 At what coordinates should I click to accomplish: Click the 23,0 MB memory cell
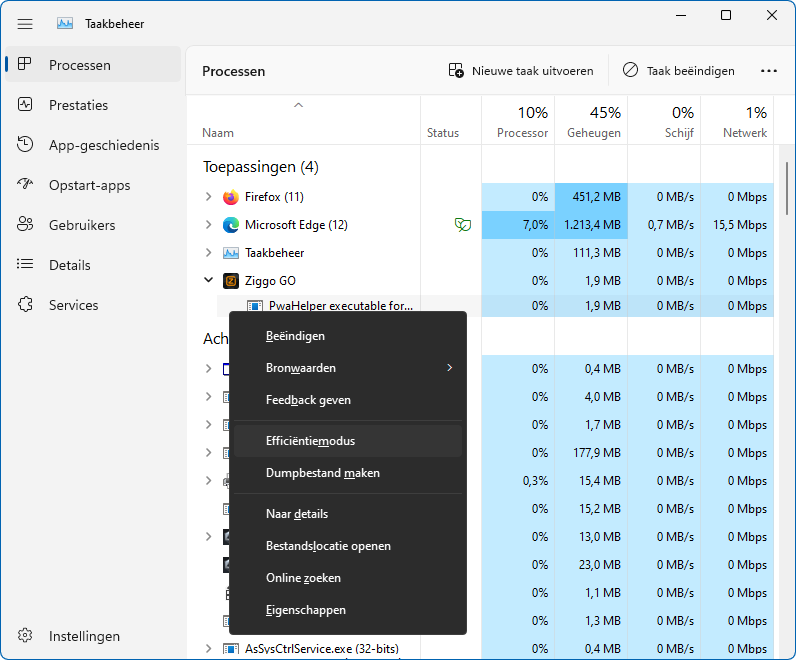(x=591, y=565)
